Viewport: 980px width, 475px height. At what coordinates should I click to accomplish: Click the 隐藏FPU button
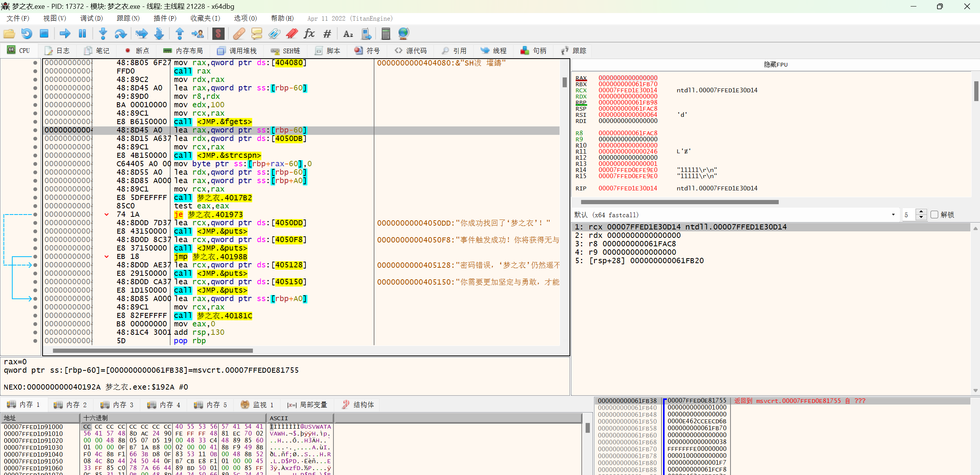click(775, 64)
